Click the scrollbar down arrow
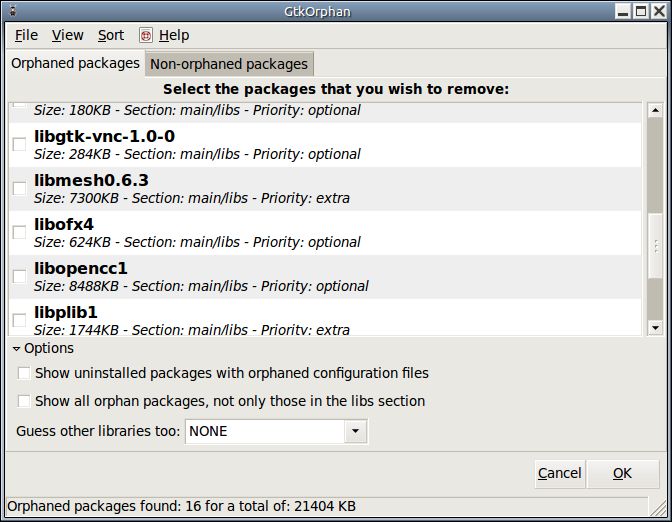This screenshot has width=672, height=522. (x=655, y=328)
